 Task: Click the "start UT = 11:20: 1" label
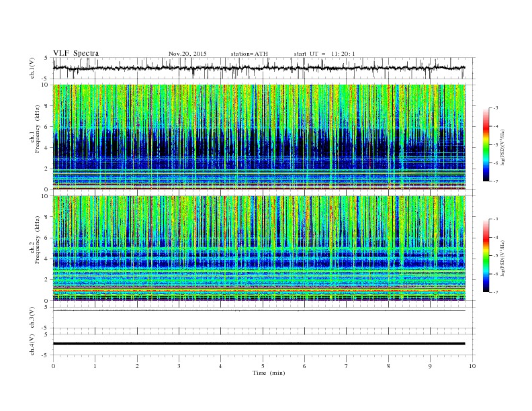click(x=324, y=54)
